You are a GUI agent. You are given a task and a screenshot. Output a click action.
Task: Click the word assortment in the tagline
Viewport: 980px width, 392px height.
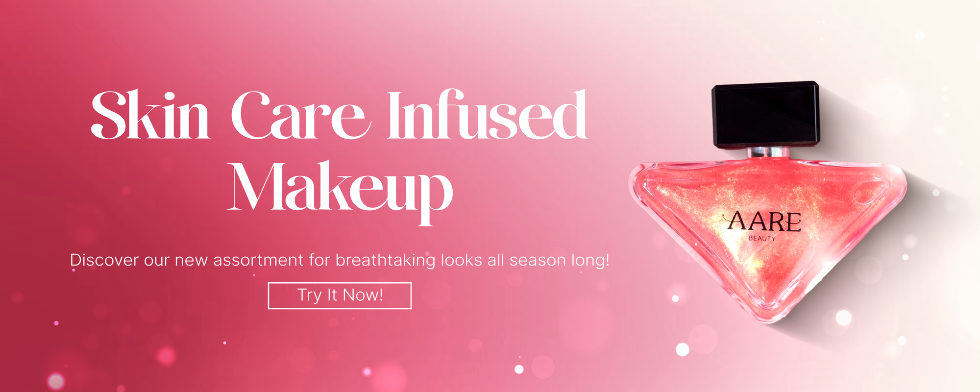pyautogui.click(x=258, y=260)
